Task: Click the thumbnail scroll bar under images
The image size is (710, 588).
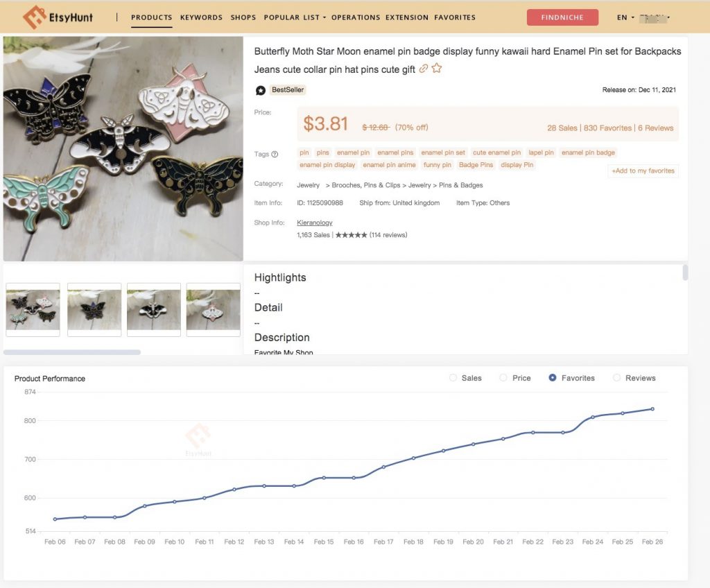Action: coord(72,352)
